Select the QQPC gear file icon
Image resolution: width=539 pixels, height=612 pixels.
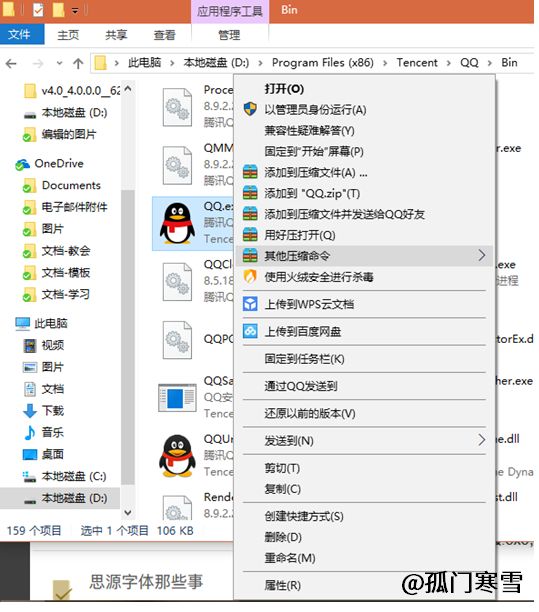click(x=177, y=340)
